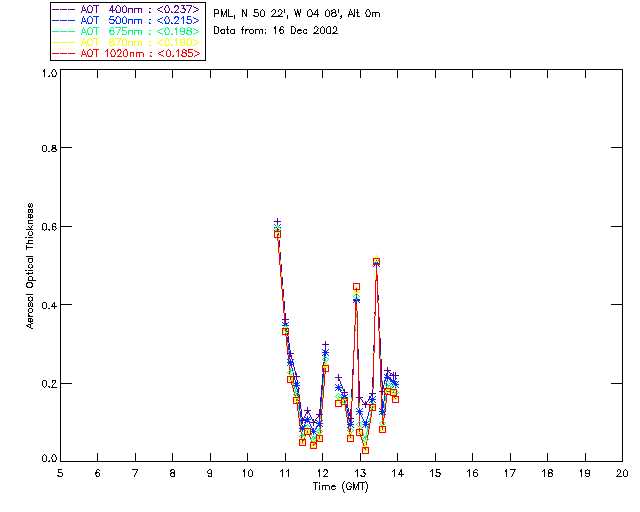Click the '14' x-axis tick label
This screenshot has height=512, width=640.
tap(398, 473)
